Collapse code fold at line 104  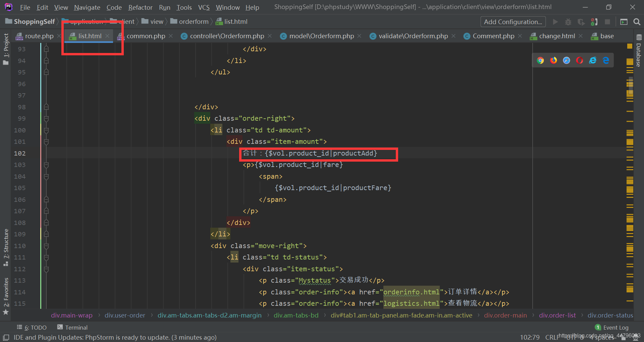pos(46,176)
